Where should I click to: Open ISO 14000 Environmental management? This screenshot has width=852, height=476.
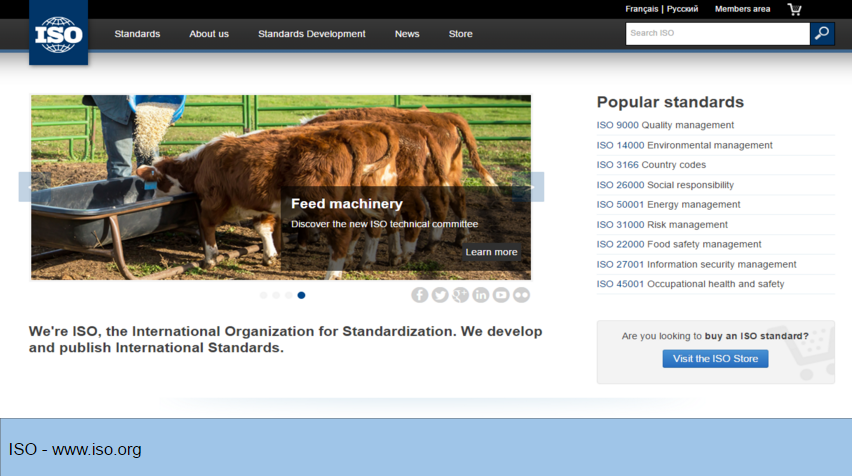click(x=685, y=145)
